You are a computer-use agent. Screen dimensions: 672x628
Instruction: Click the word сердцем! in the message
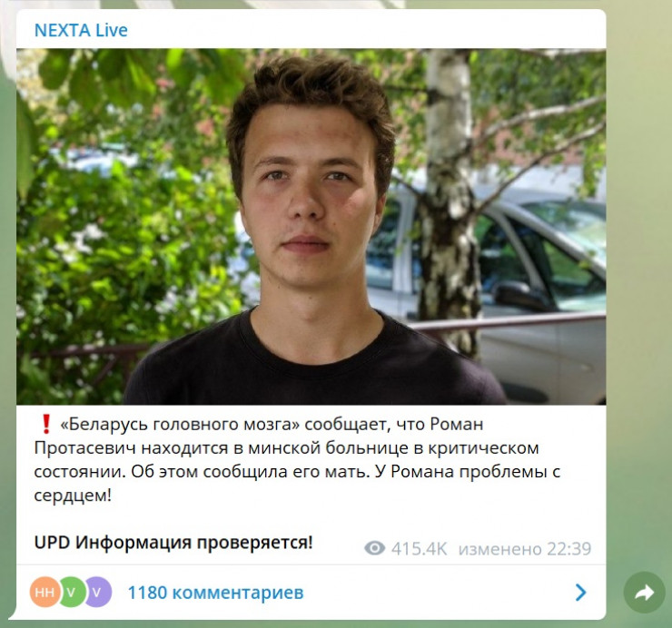[x=73, y=496]
